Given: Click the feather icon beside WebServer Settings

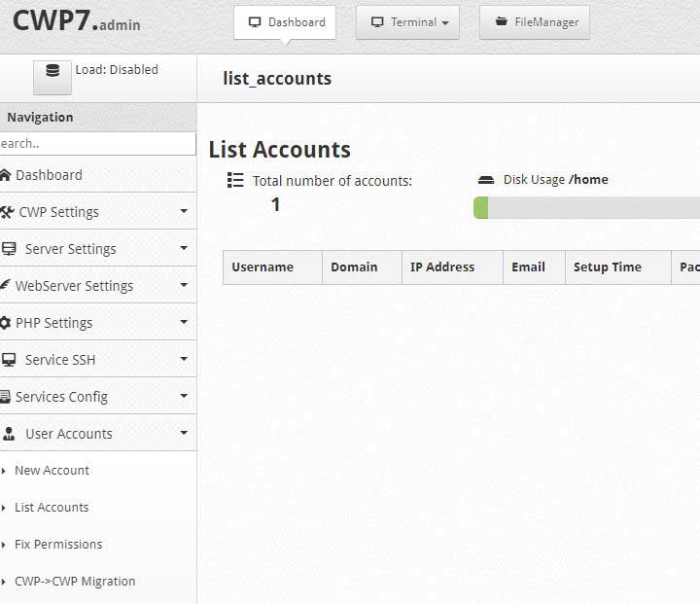Looking at the screenshot, I should (5, 285).
